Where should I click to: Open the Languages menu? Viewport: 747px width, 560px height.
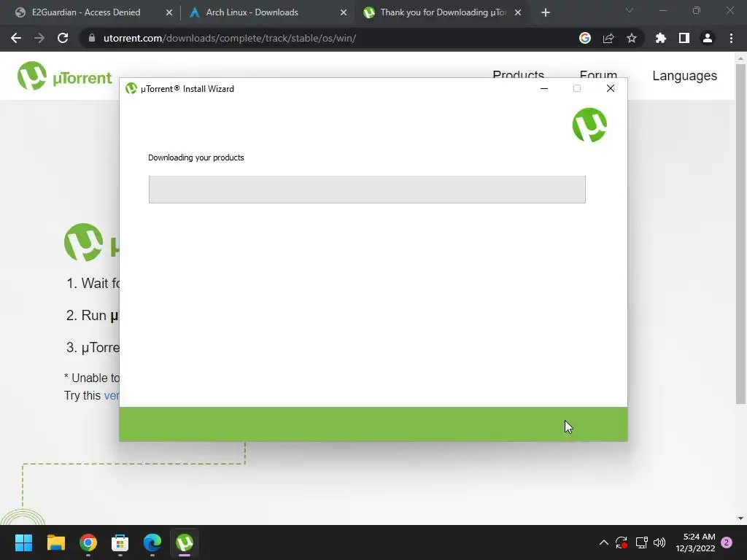click(x=684, y=76)
